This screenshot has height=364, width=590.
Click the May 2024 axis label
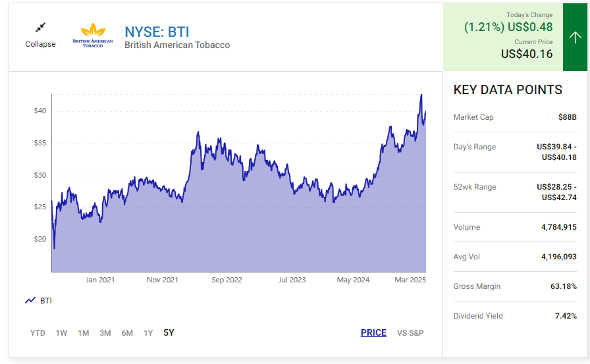[x=353, y=280]
